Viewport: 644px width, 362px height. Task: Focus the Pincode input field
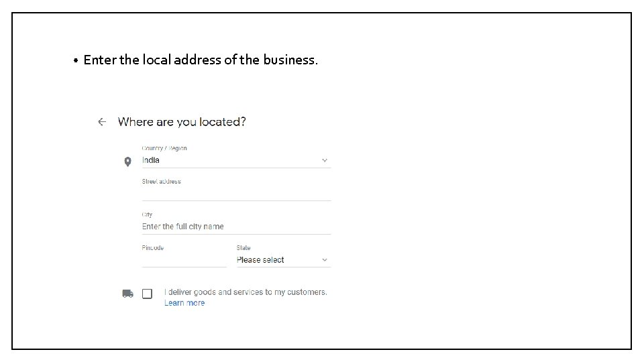184,259
